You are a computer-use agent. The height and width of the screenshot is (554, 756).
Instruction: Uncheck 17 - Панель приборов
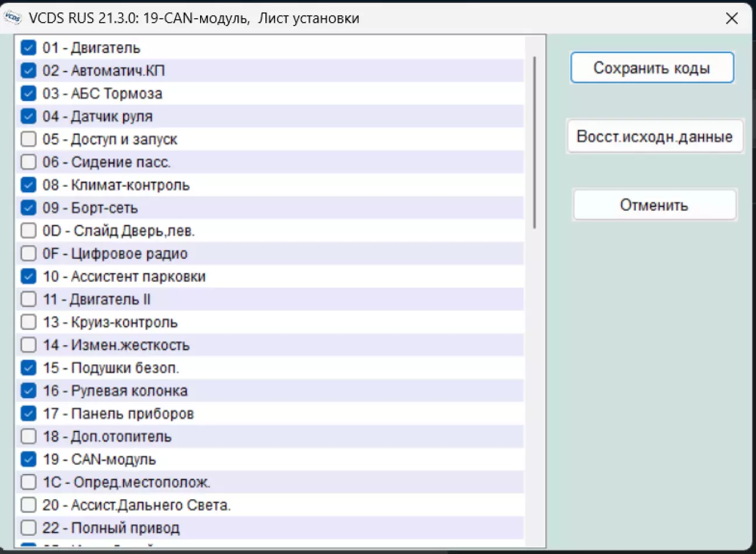click(29, 413)
